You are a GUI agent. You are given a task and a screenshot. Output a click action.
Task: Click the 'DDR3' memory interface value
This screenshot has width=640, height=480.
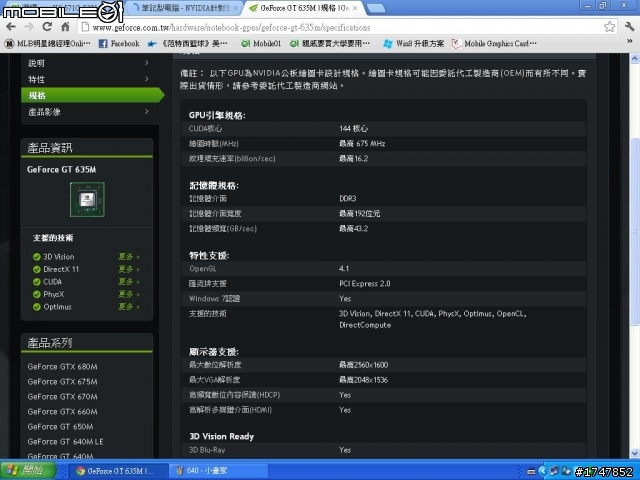point(348,198)
